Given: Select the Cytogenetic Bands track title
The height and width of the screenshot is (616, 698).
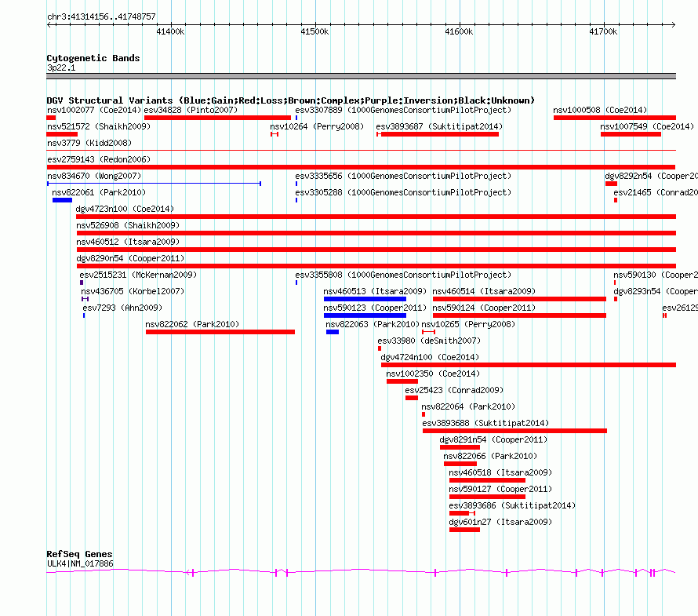Looking at the screenshot, I should pyautogui.click(x=93, y=58).
